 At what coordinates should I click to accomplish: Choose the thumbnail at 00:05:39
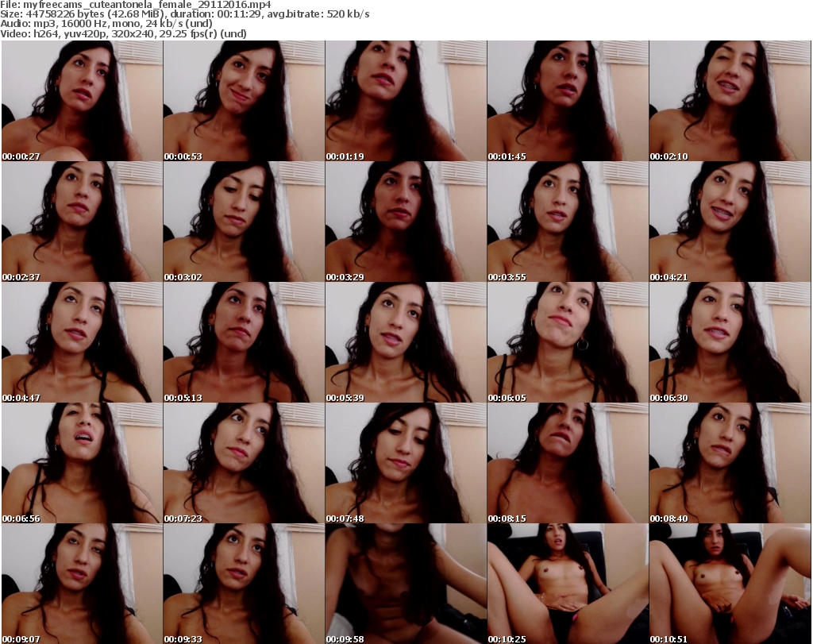pyautogui.click(x=406, y=342)
